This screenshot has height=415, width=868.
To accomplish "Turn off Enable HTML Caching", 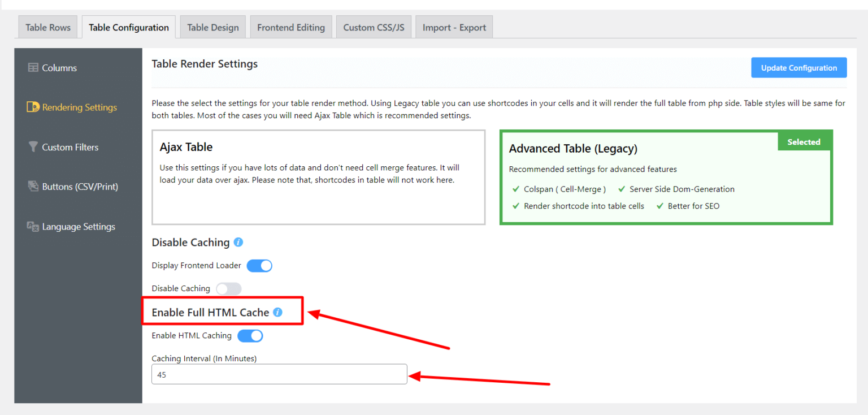I will pyautogui.click(x=250, y=335).
